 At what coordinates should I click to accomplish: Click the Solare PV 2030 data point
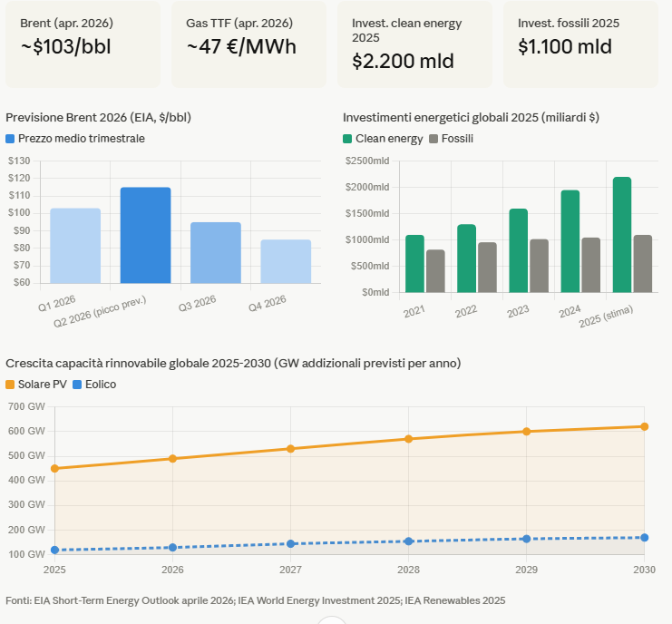click(645, 426)
